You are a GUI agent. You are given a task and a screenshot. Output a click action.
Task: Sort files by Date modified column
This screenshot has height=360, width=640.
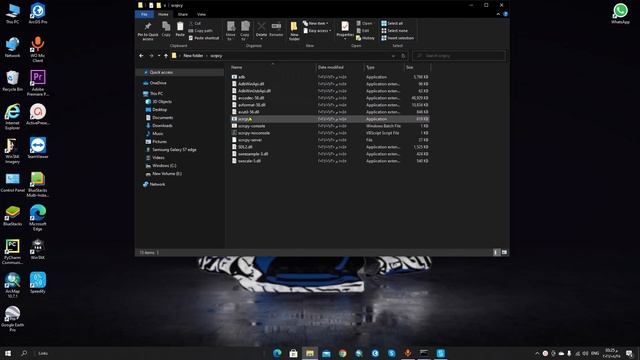(340, 67)
